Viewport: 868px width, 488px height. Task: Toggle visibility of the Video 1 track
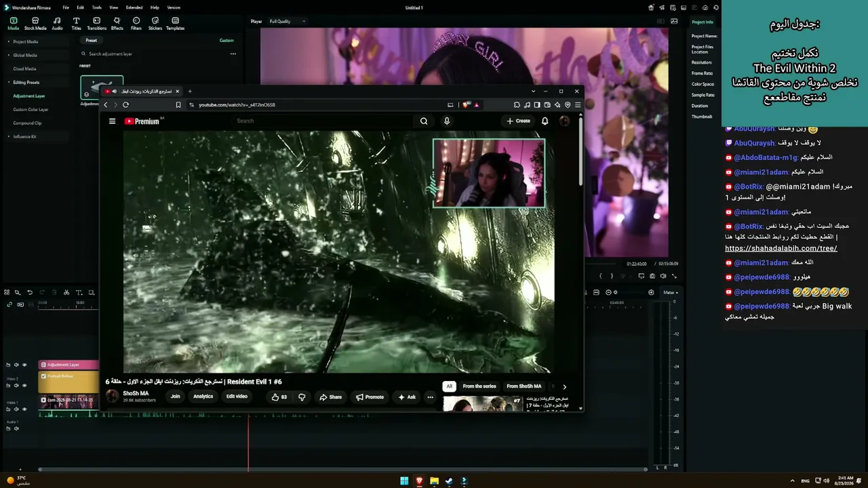25,409
